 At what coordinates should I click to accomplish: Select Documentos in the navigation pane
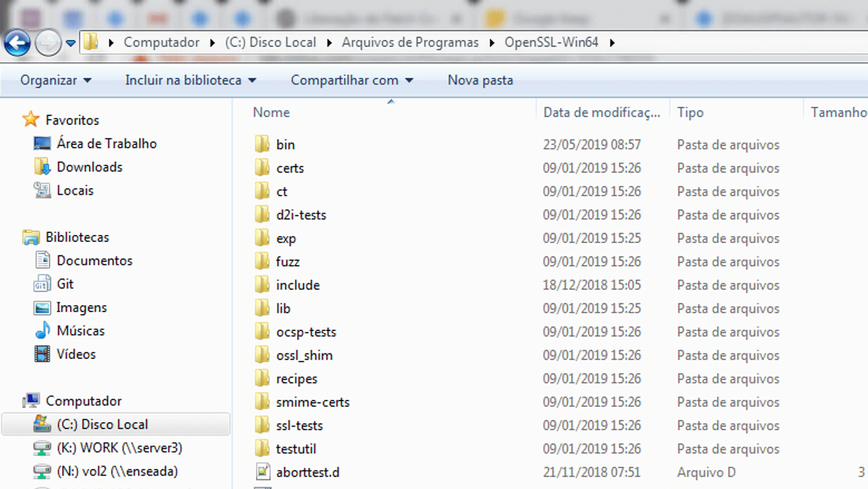pos(95,260)
